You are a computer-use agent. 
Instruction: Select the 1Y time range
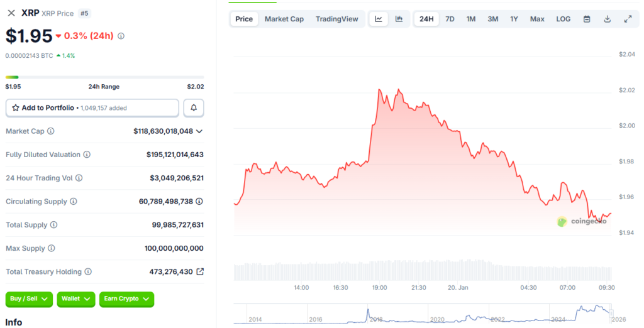[x=514, y=19]
